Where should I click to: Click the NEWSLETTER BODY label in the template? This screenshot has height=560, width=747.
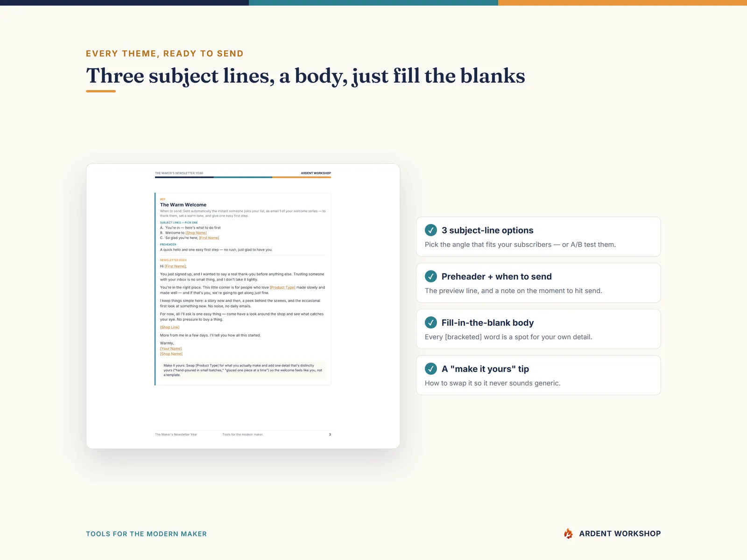click(x=173, y=260)
